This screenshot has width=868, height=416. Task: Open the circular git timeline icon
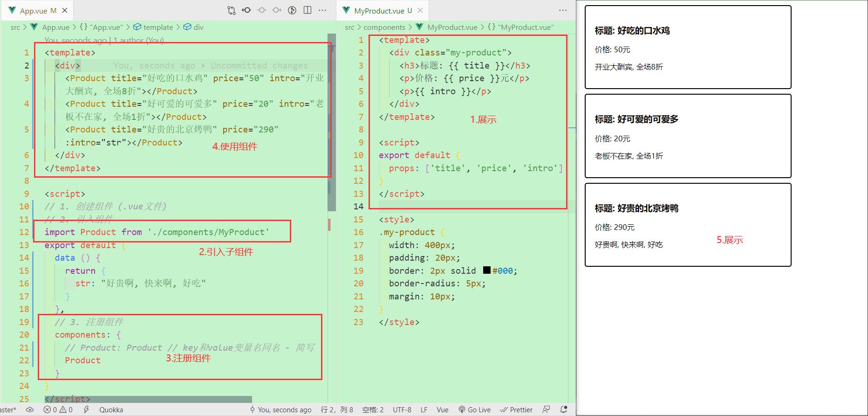(292, 10)
